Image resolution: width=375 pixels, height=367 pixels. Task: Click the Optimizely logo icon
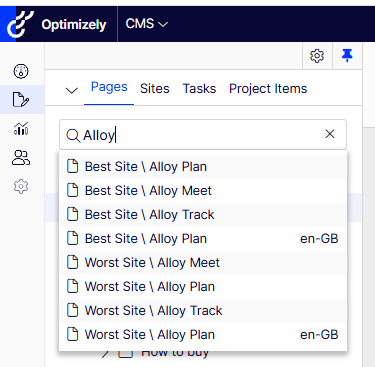coord(20,24)
